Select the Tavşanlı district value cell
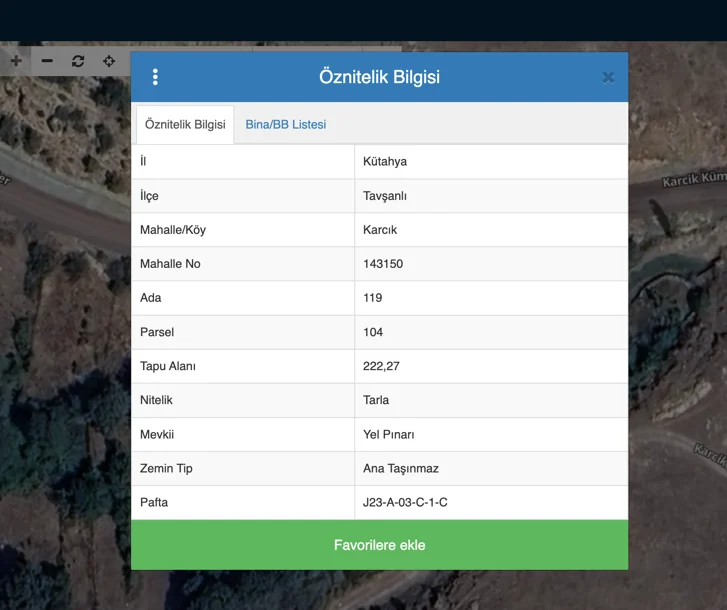 [385, 196]
